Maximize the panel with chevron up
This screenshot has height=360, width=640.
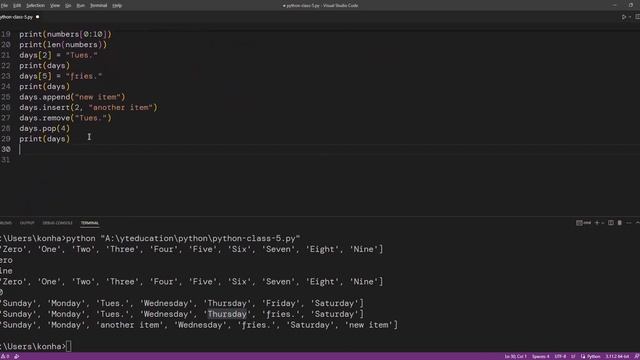[637, 223]
